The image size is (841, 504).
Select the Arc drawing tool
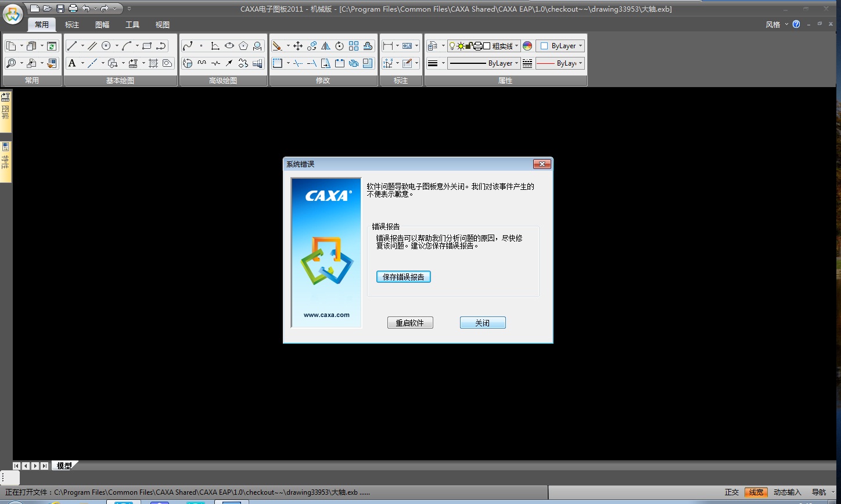point(127,46)
